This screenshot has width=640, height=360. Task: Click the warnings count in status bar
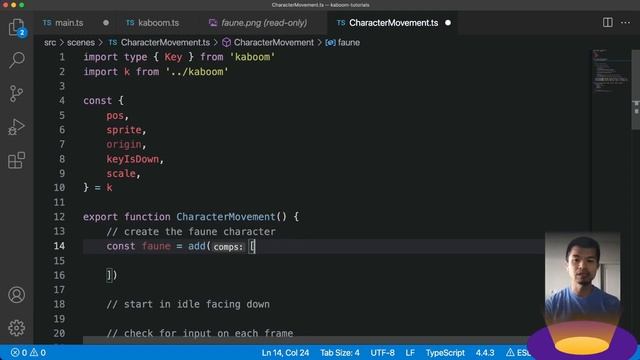38,353
